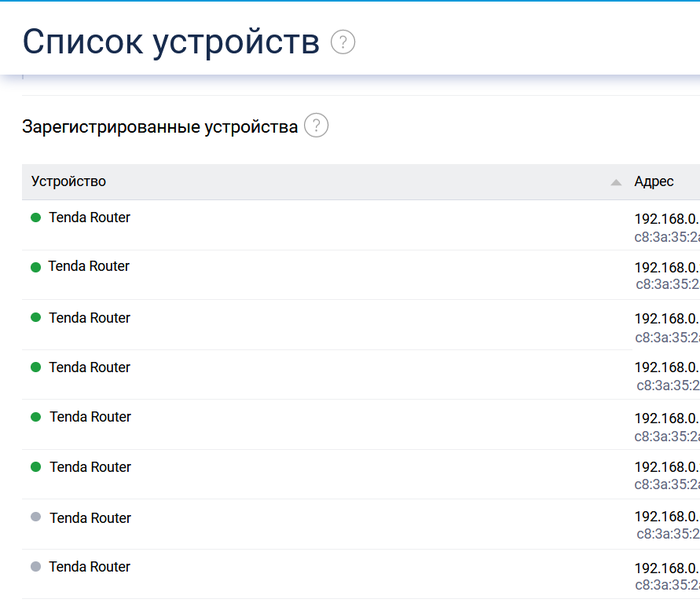Click the IP address of the last device
The height and width of the screenshot is (603, 700).
click(x=666, y=568)
